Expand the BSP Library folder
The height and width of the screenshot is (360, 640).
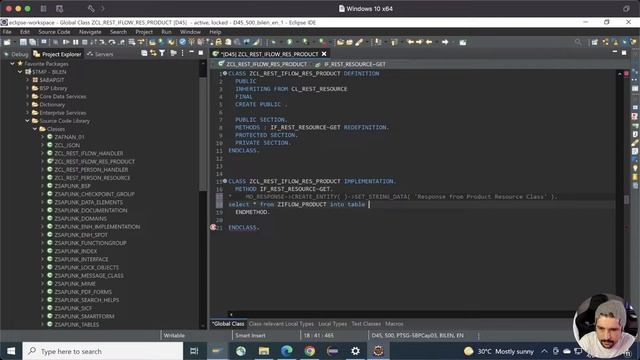pyautogui.click(x=27, y=88)
